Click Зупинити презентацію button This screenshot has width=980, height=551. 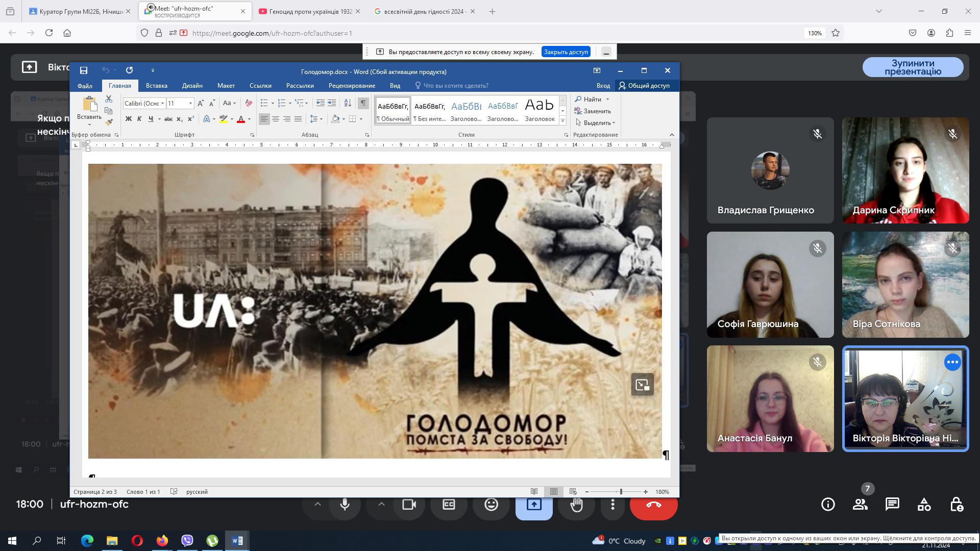pyautogui.click(x=914, y=67)
